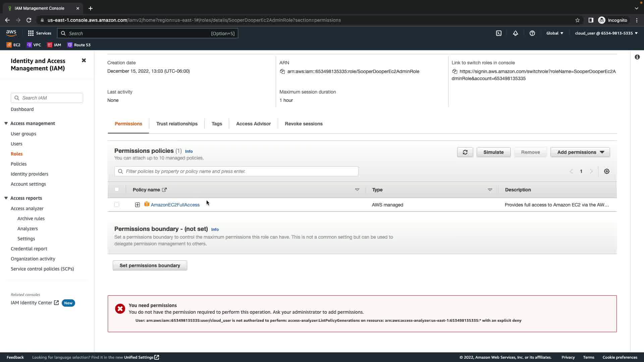Open the AmazonEC2FullAccess policy link

click(175, 205)
